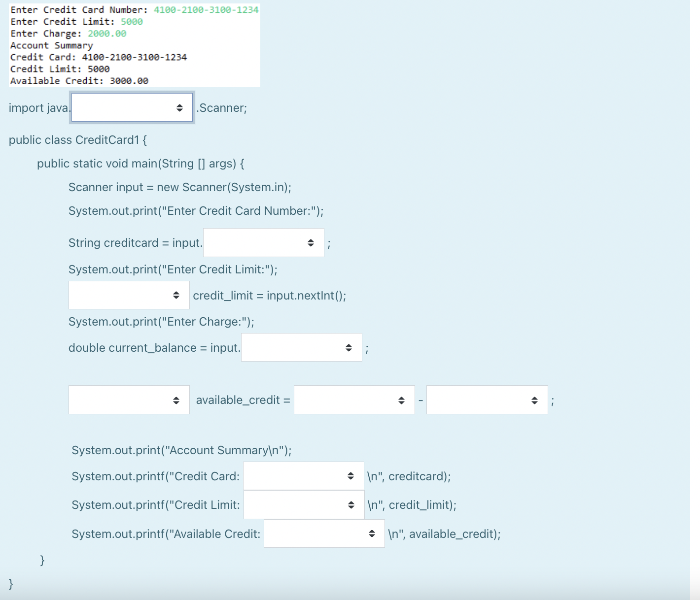
Task: Click 'System.out.print("Enter Charge:");' line
Action: [x=162, y=322]
